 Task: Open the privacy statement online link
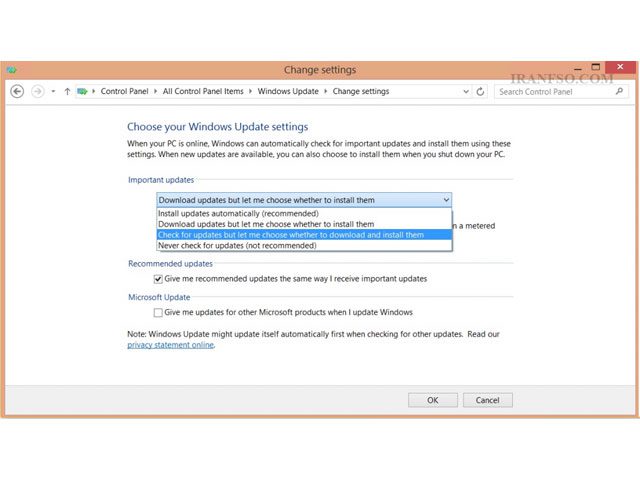[171, 345]
